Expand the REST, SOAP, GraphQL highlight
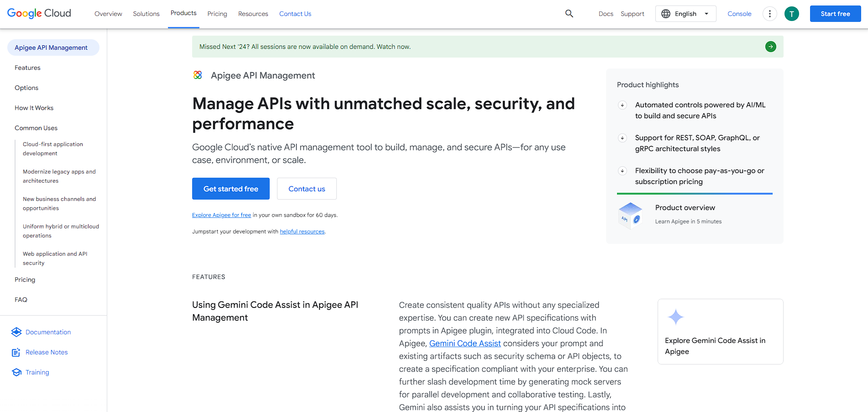The image size is (868, 412). [x=622, y=138]
